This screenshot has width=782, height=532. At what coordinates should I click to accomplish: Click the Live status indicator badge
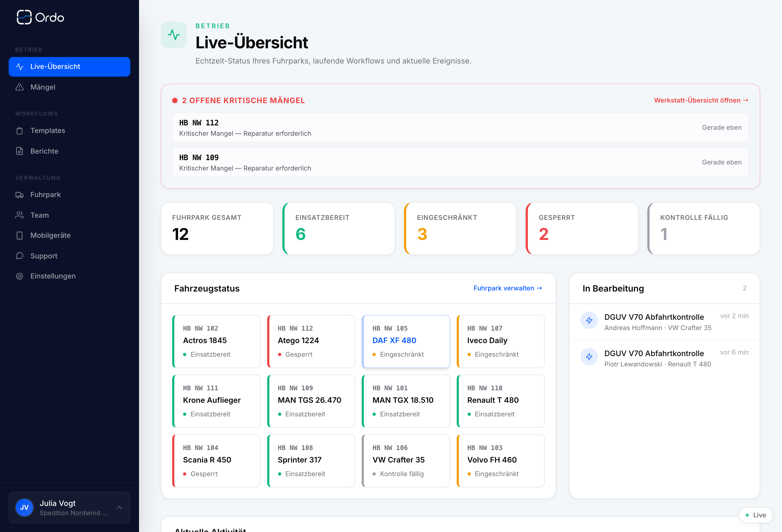pos(756,515)
